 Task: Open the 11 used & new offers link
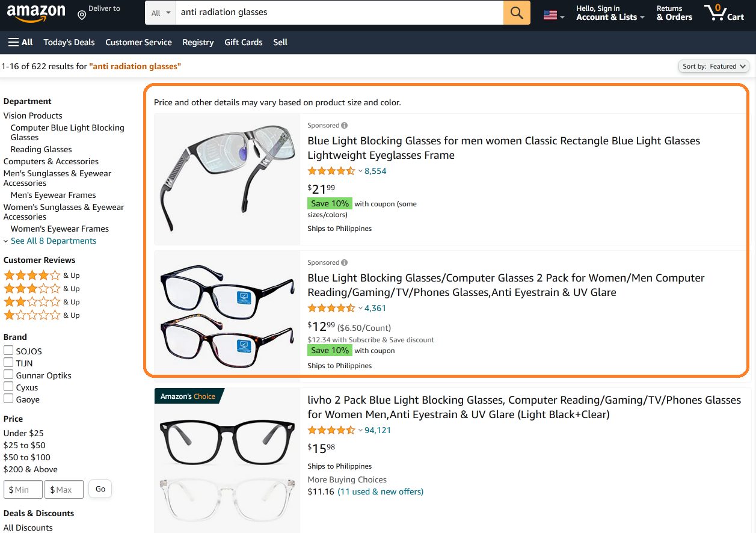[380, 491]
